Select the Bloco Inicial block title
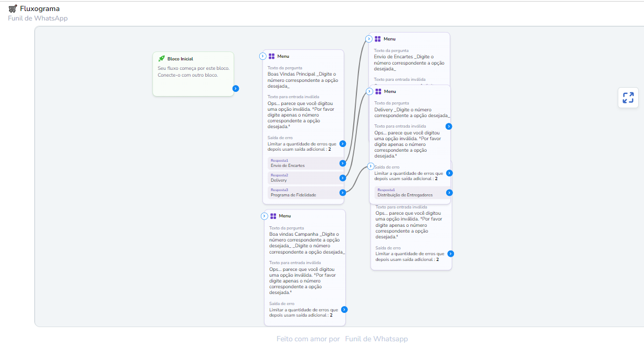The width and height of the screenshot is (644, 346). point(180,59)
